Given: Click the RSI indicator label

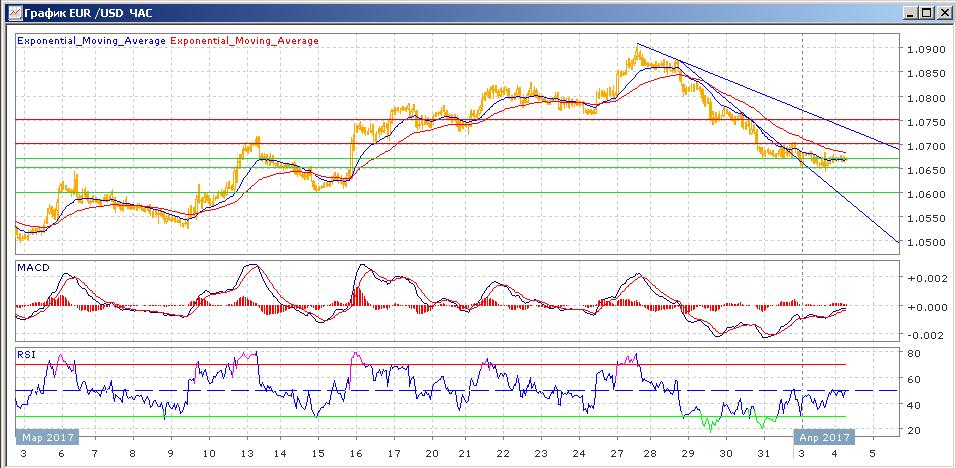Looking at the screenshot, I should (x=26, y=355).
